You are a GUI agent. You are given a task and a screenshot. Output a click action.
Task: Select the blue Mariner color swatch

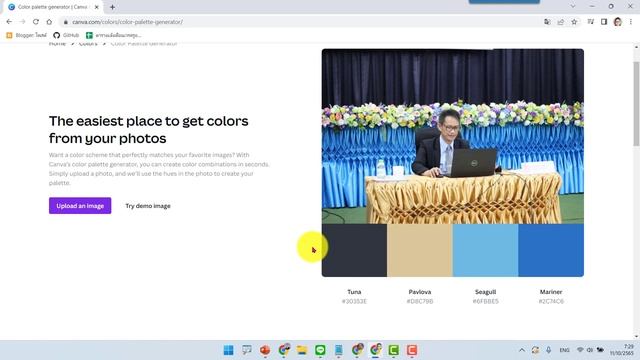coord(551,250)
